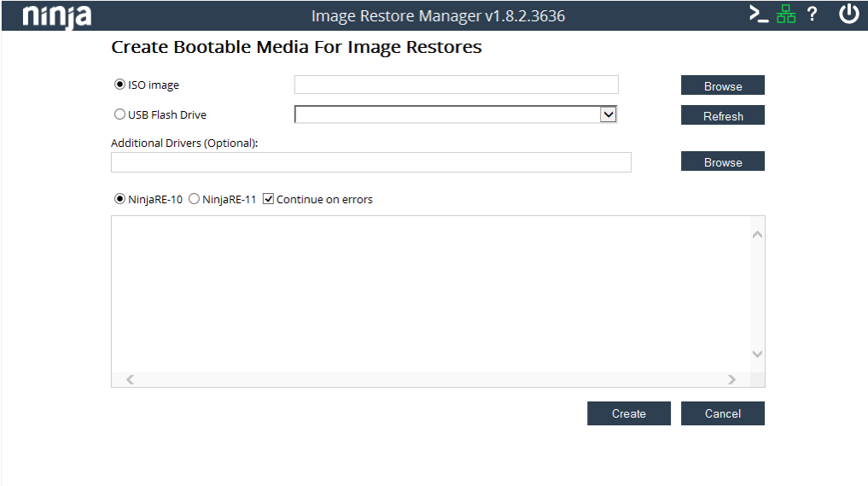Browse for additional drivers folder
The width and height of the screenshot is (868, 486).
722,161
